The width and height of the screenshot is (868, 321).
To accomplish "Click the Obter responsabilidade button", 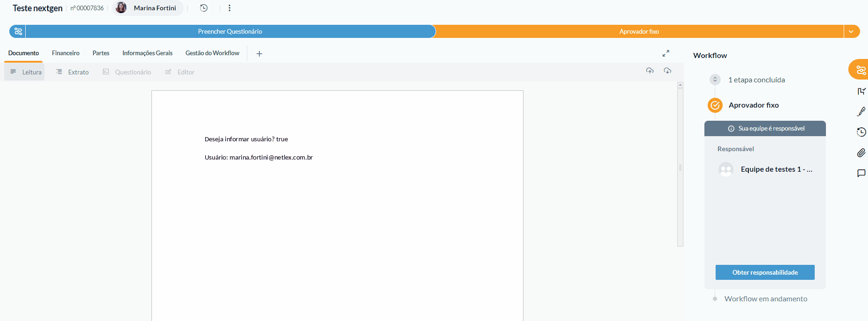I will coord(765,272).
